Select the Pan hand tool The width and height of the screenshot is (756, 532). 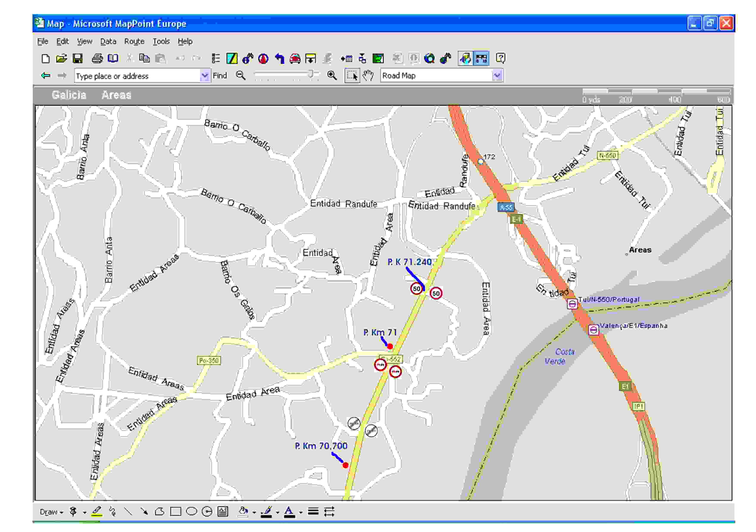click(368, 76)
